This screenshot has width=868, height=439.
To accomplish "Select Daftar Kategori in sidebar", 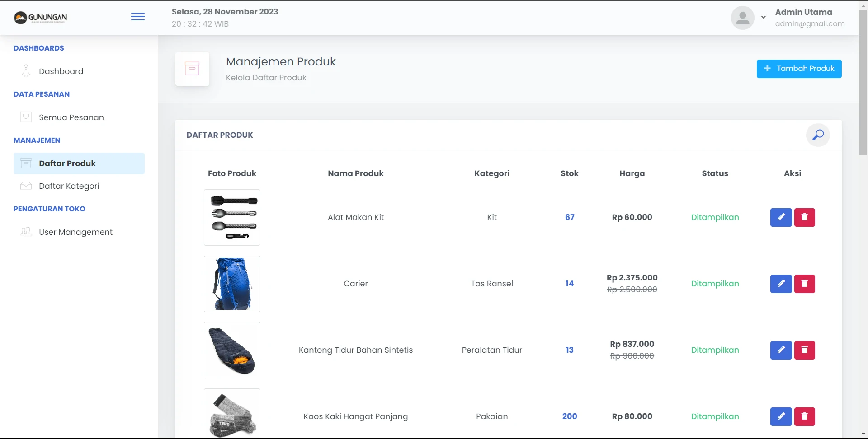I will coord(69,186).
